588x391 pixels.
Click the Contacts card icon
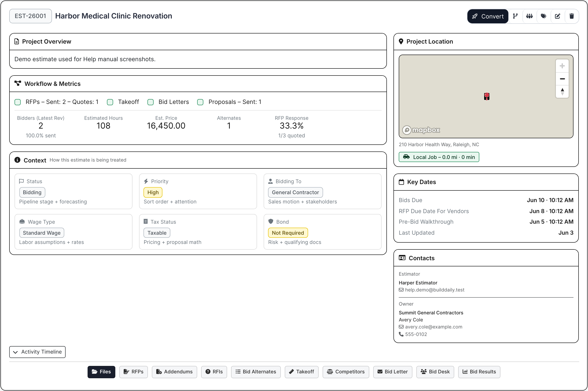402,258
